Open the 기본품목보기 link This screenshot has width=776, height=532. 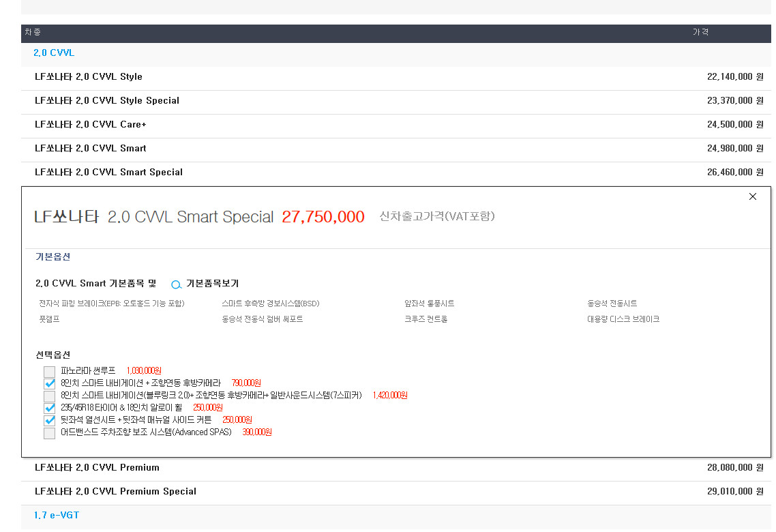coord(212,284)
